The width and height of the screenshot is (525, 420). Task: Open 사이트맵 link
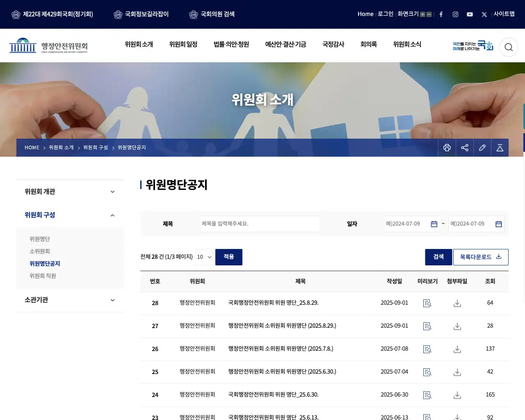point(504,14)
